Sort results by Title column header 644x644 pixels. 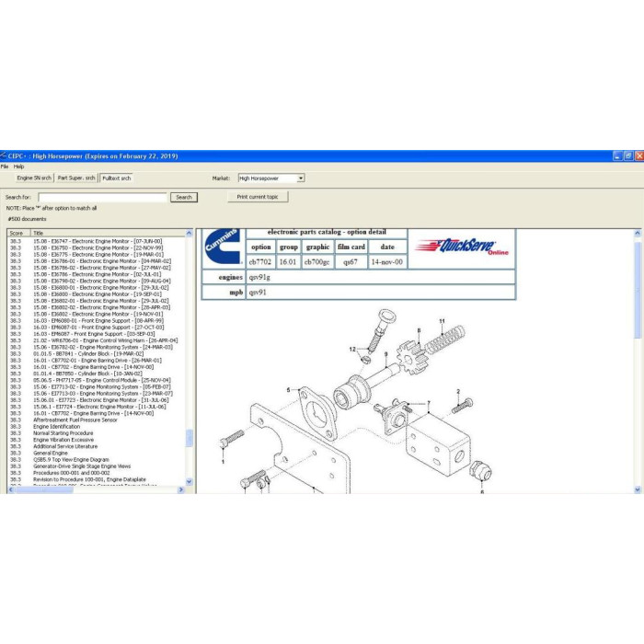pyautogui.click(x=108, y=233)
